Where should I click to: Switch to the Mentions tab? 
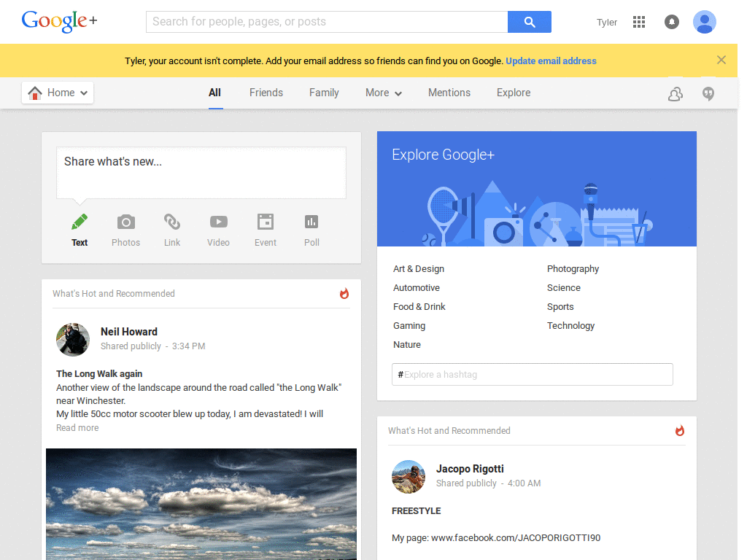point(449,93)
